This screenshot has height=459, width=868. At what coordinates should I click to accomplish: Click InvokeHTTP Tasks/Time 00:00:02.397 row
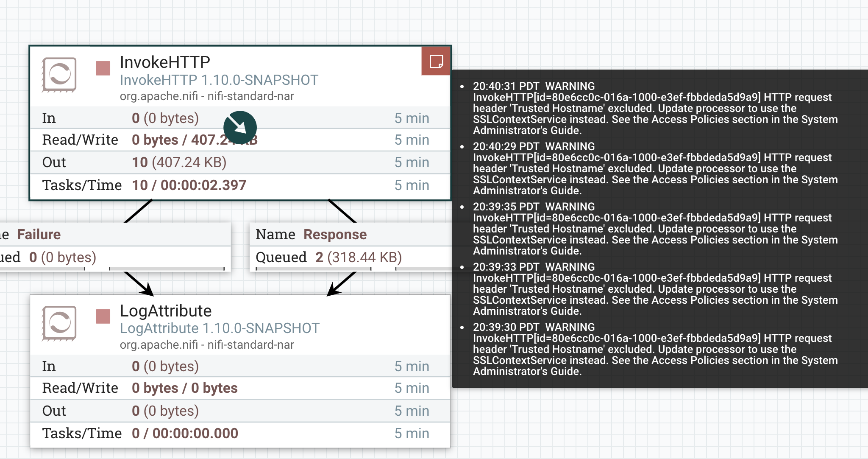pos(189,185)
